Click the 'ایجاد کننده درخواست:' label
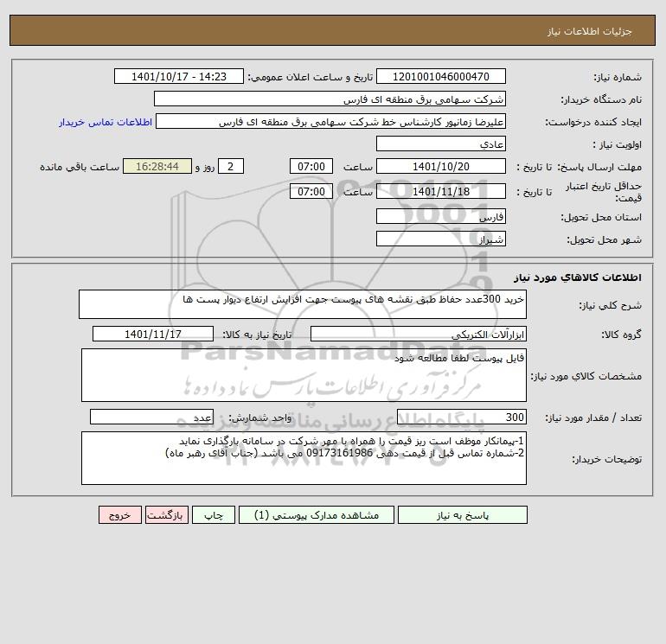Screen dimensions: 666x644 point(593,122)
